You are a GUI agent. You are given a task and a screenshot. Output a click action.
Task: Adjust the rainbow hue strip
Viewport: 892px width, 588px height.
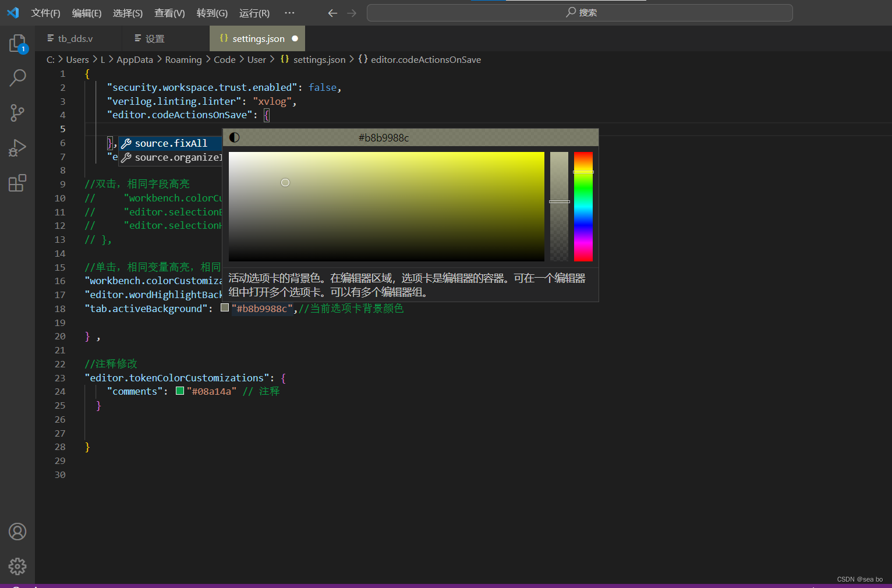(x=583, y=207)
